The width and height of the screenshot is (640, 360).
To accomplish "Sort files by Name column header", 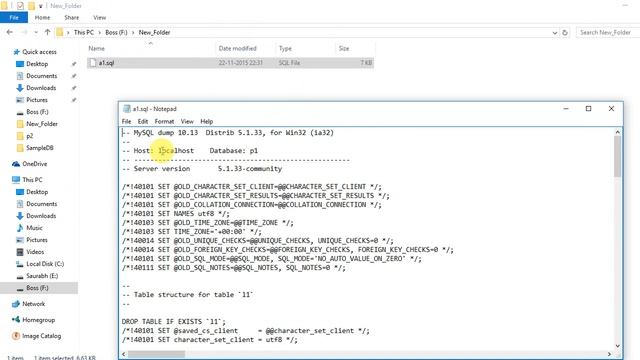I will click(x=97, y=48).
